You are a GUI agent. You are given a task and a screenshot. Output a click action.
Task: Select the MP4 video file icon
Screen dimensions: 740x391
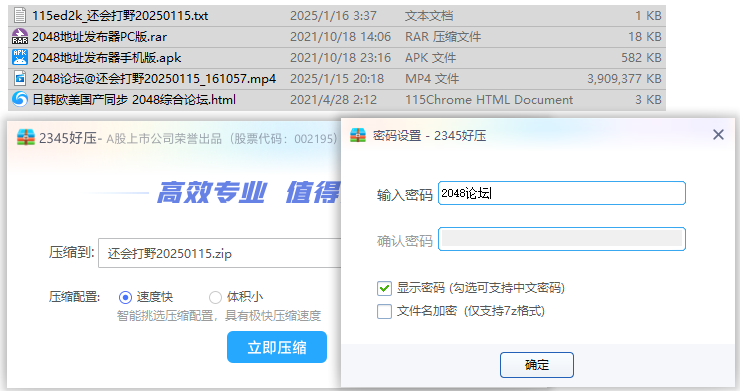point(20,78)
